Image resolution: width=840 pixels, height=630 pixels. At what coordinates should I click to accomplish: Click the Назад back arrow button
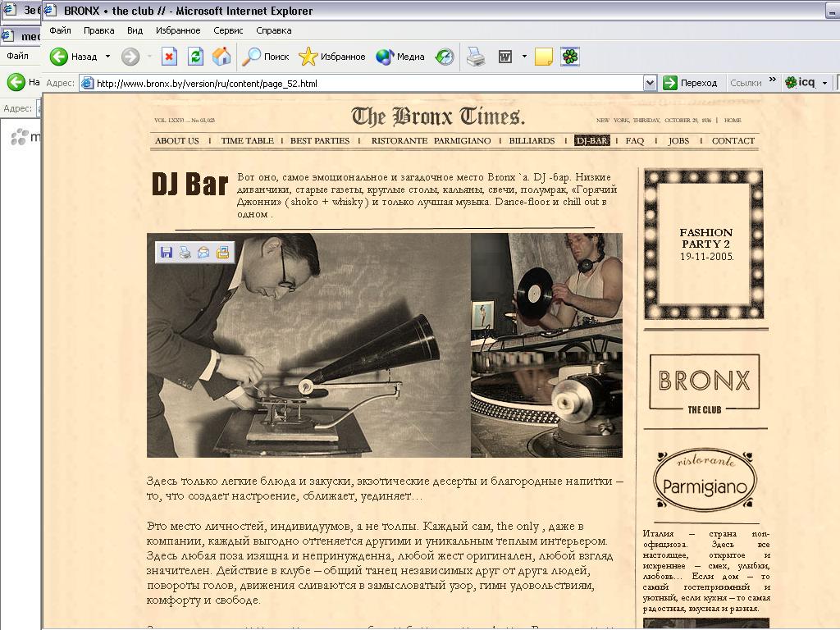[73, 57]
